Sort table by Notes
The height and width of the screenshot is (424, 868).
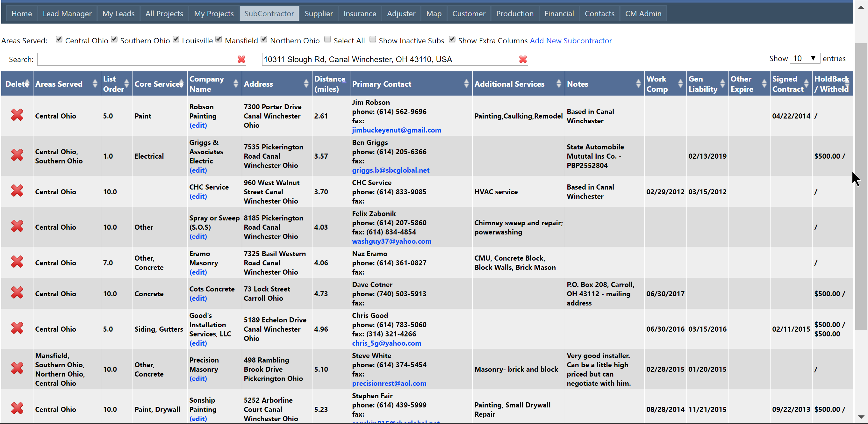638,83
